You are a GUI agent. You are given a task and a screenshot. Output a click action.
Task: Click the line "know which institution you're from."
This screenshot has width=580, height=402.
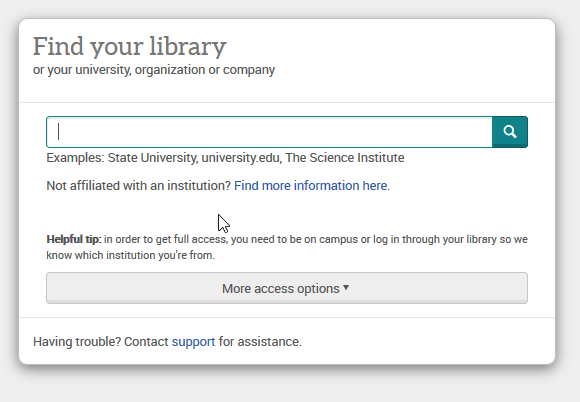[x=131, y=255]
